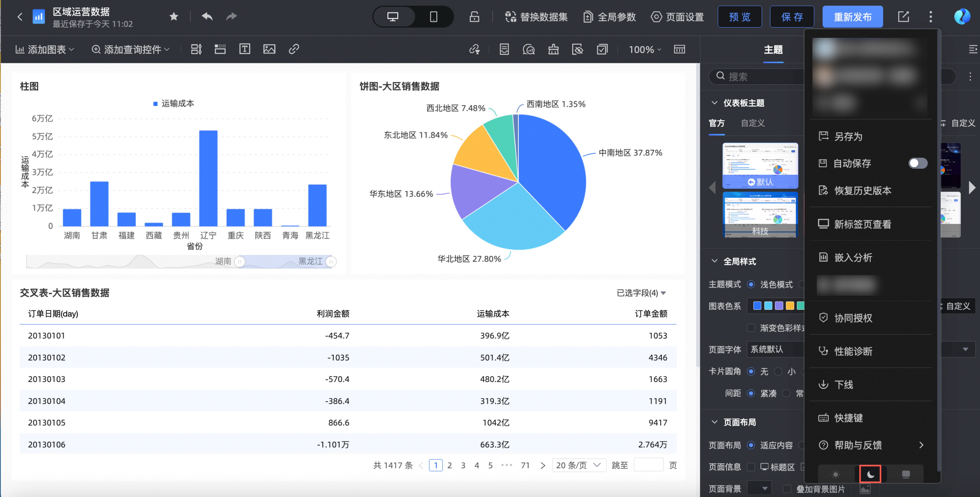The width and height of the screenshot is (980, 497).
Task: Check the 叠加背景图片 checkbox
Action: tap(787, 489)
